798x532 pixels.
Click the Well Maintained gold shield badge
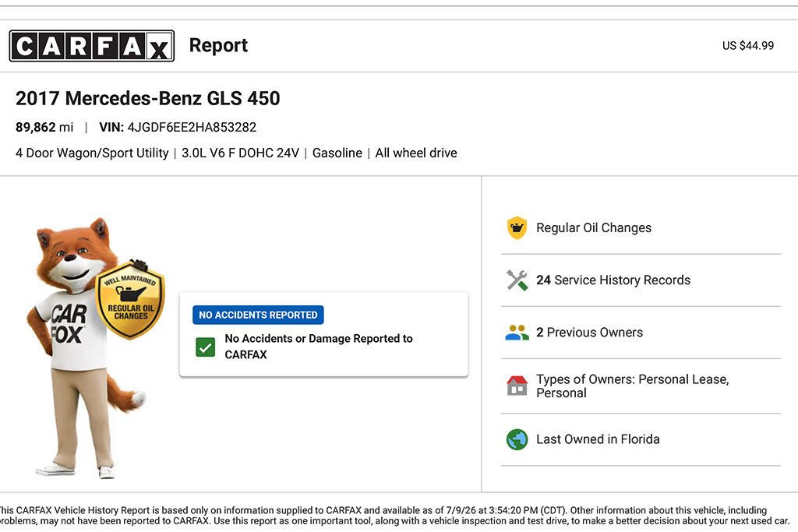point(131,300)
